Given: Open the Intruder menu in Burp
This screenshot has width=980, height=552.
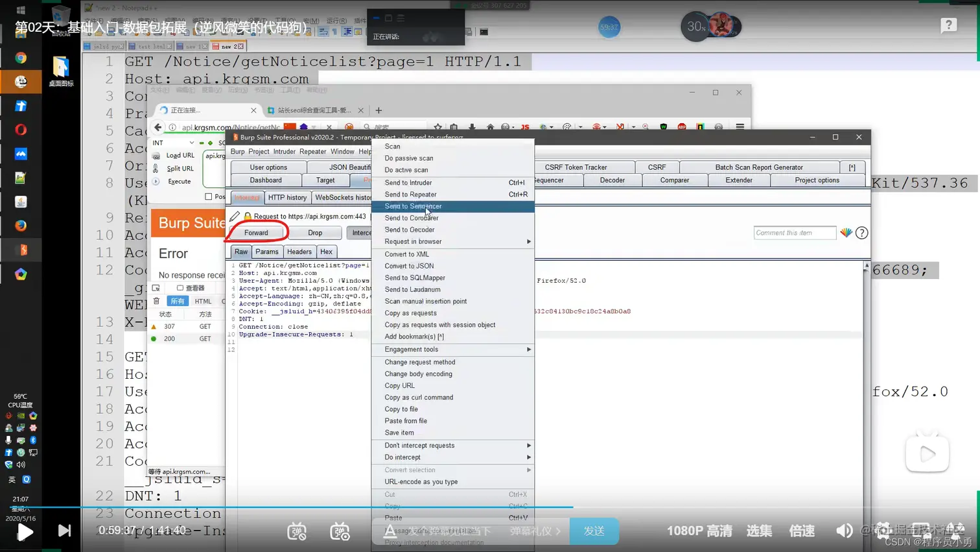Looking at the screenshot, I should tap(284, 152).
